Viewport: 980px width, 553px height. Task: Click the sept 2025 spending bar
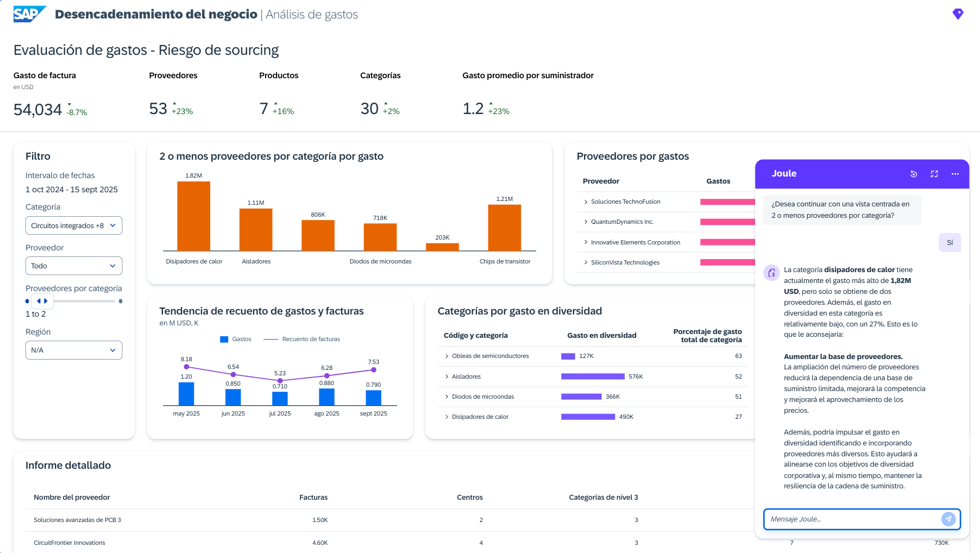pos(374,398)
